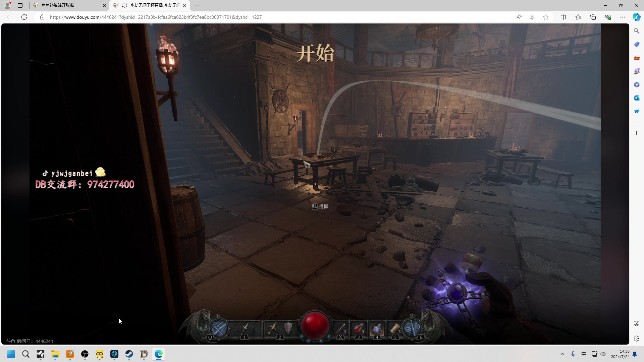Open sidebar settings gear
The image size is (644, 362).
pyautogui.click(x=637, y=339)
